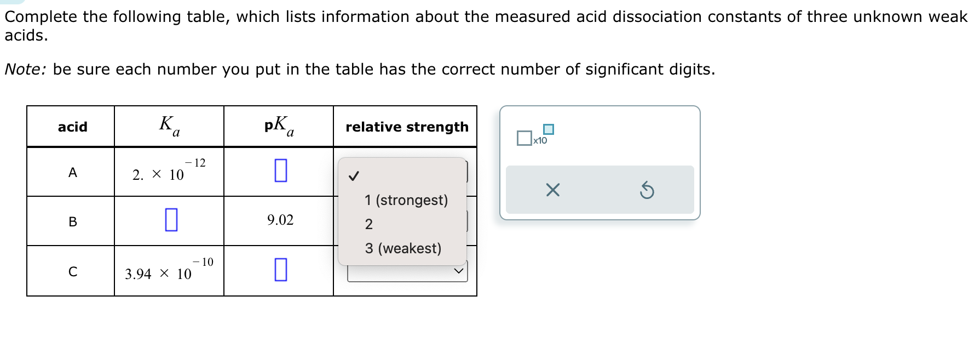This screenshot has height=353, width=980.
Task: Click the checkmark next to the selected option
Action: tap(354, 176)
